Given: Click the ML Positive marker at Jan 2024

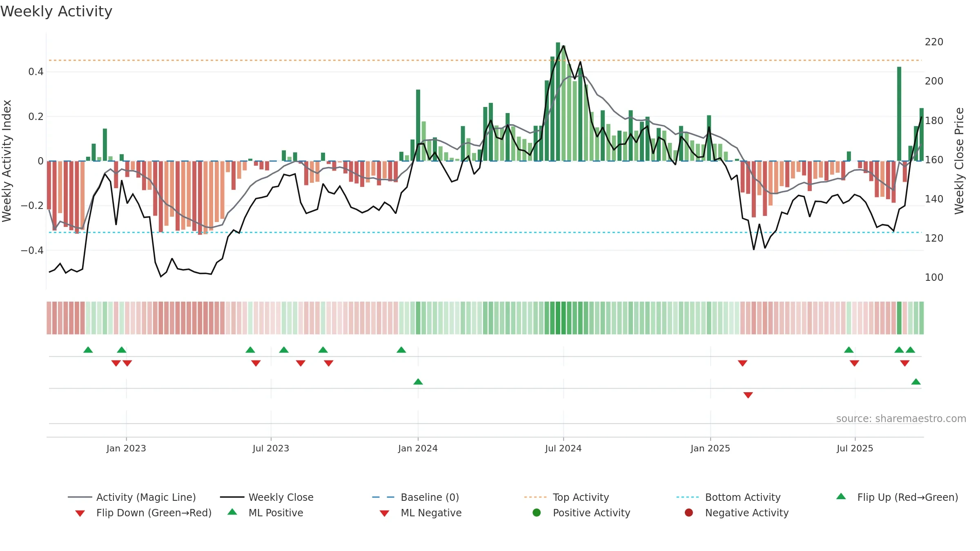Looking at the screenshot, I should pyautogui.click(x=418, y=382).
